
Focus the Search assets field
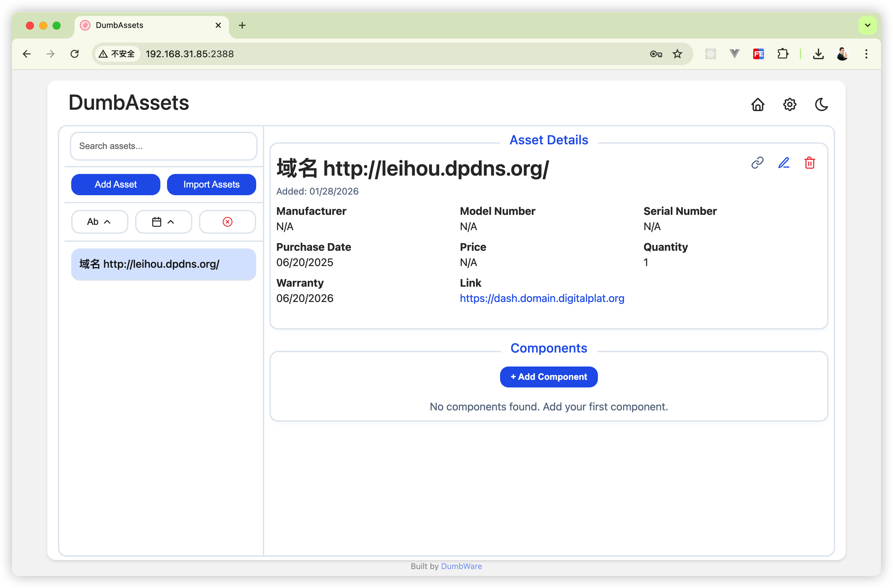(x=163, y=146)
